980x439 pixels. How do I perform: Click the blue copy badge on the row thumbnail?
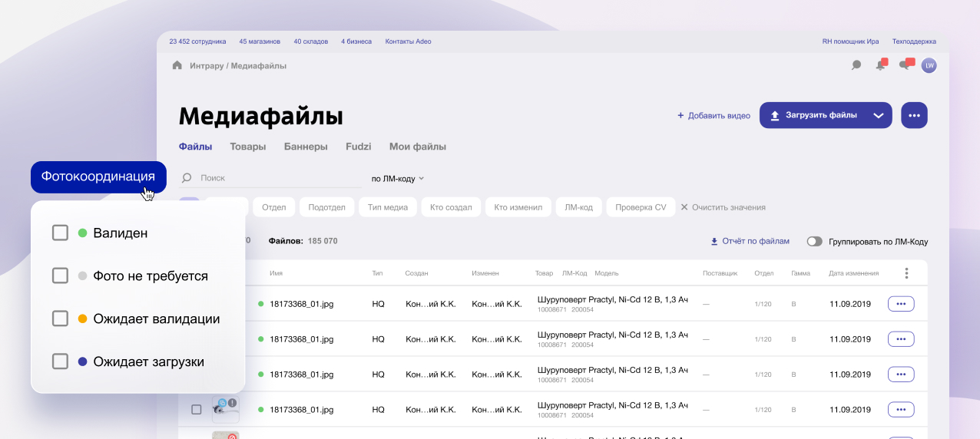[222, 402]
